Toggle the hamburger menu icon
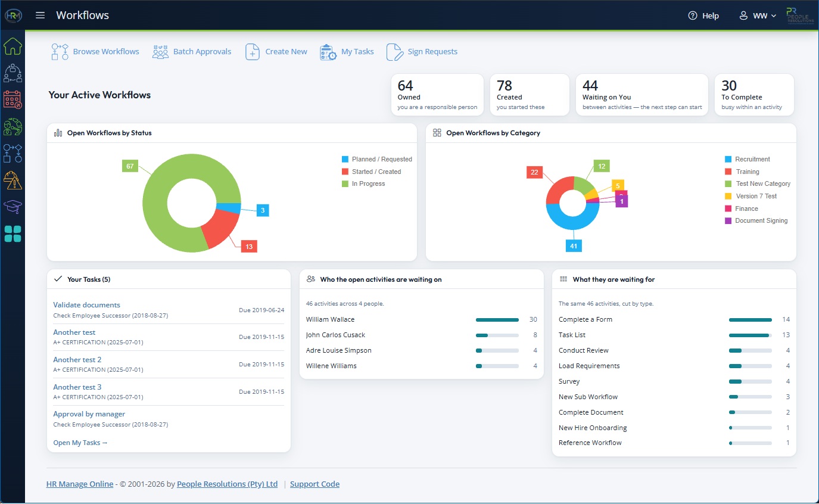The height and width of the screenshot is (504, 819). [x=41, y=15]
